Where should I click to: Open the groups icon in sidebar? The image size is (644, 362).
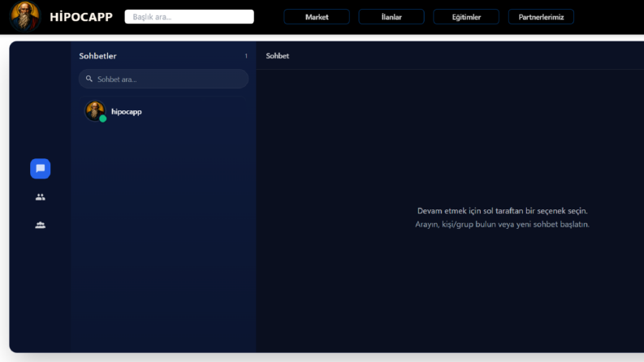(x=41, y=225)
